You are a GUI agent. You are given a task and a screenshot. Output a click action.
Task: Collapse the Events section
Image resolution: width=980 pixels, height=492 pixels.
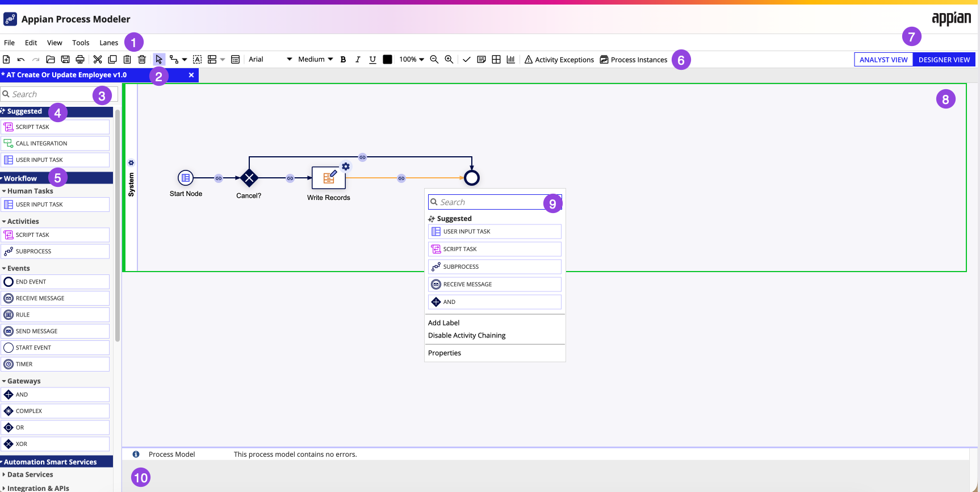(16, 268)
